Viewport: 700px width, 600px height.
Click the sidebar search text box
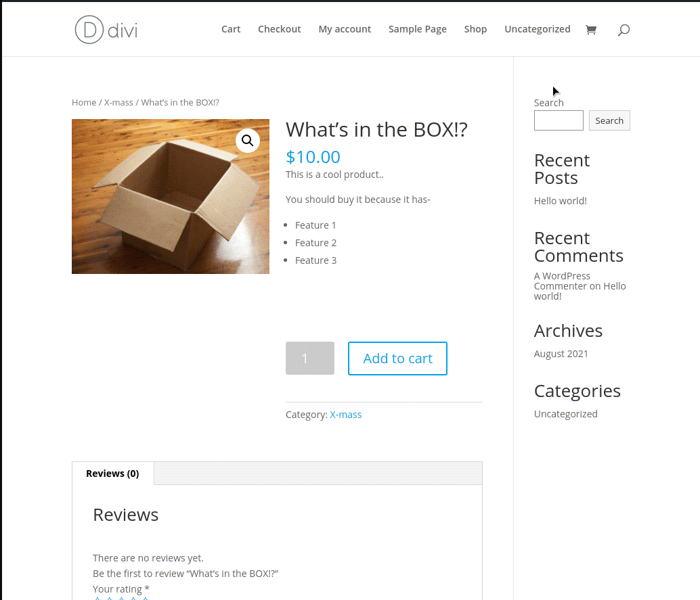click(x=558, y=120)
